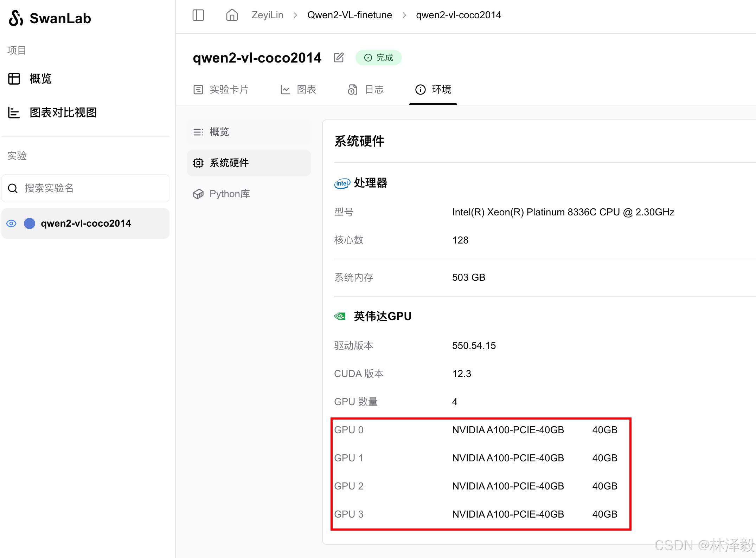Open 图表对比视图 in left sidebar
Image resolution: width=756 pixels, height=558 pixels.
coord(63,112)
